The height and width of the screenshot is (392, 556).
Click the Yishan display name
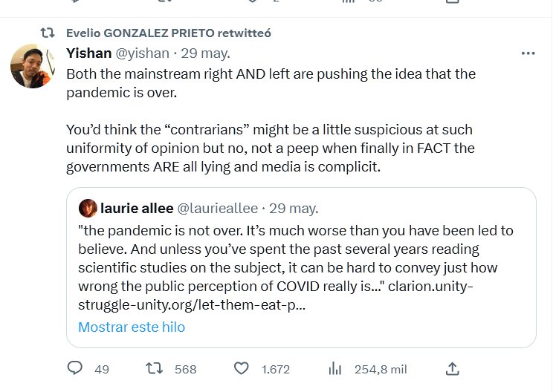[88, 53]
